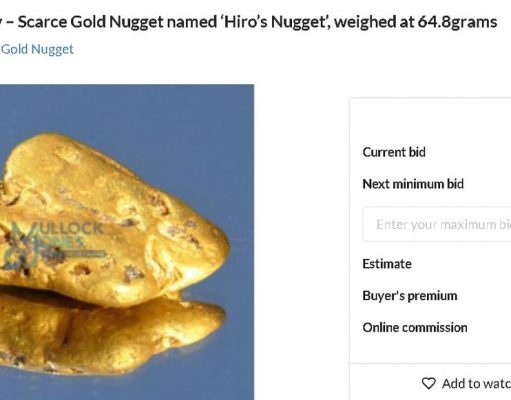Click the Buyer's premium label

pos(410,296)
